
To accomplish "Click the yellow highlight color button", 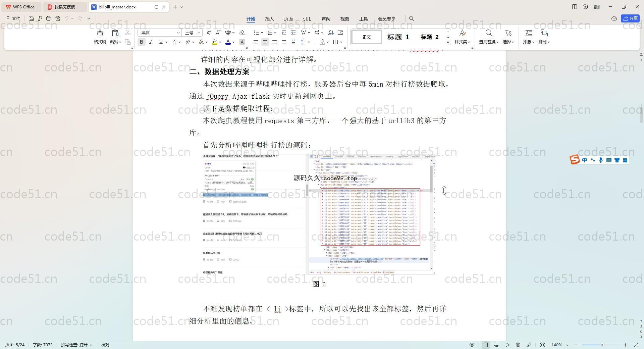I will coord(215,42).
